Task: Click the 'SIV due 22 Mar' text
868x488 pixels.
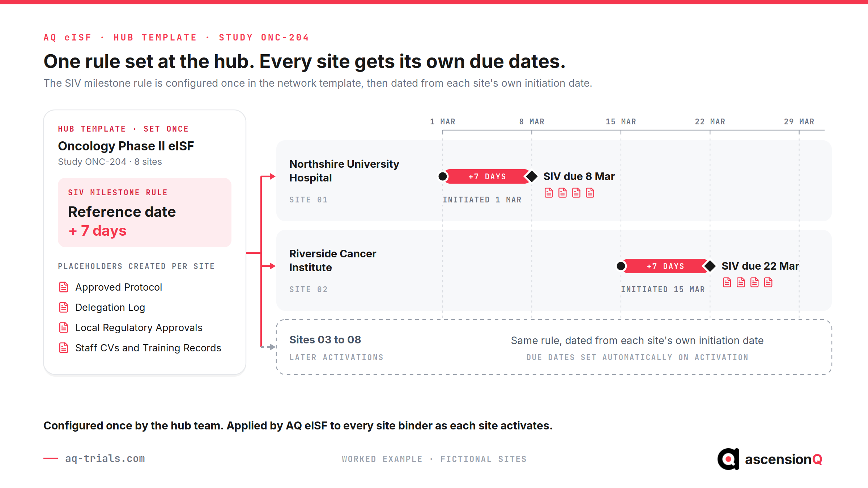Action: (x=760, y=266)
